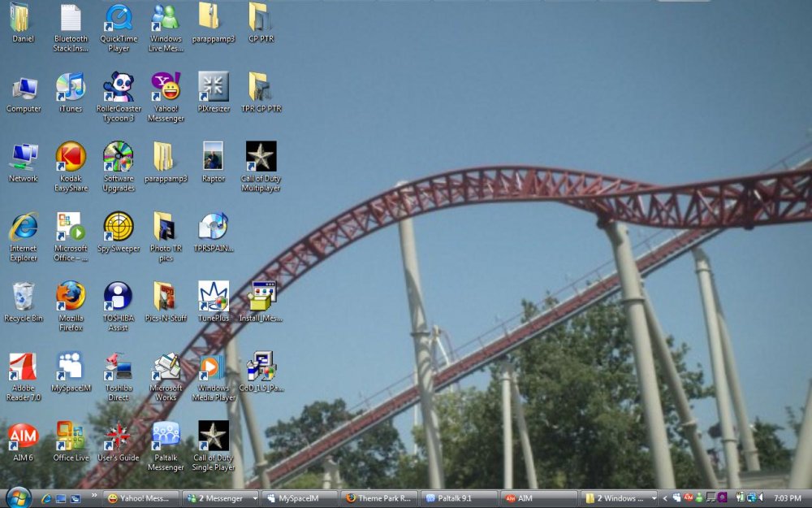Viewport: 812px width, 508px height.
Task: Open RollerCoaster Tycoon 3 desktop icon
Action: pos(119,88)
